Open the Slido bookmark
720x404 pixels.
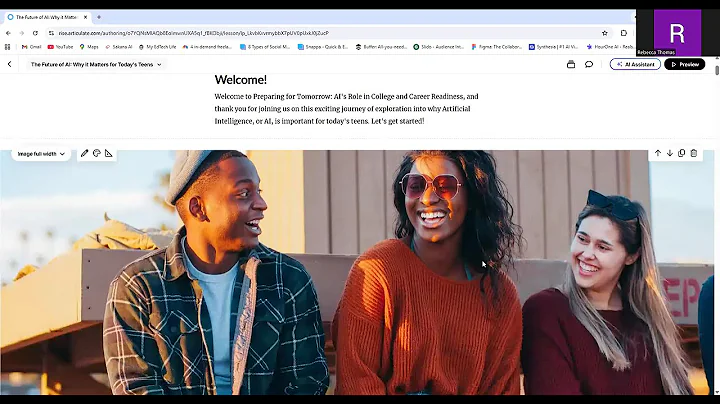pos(439,47)
